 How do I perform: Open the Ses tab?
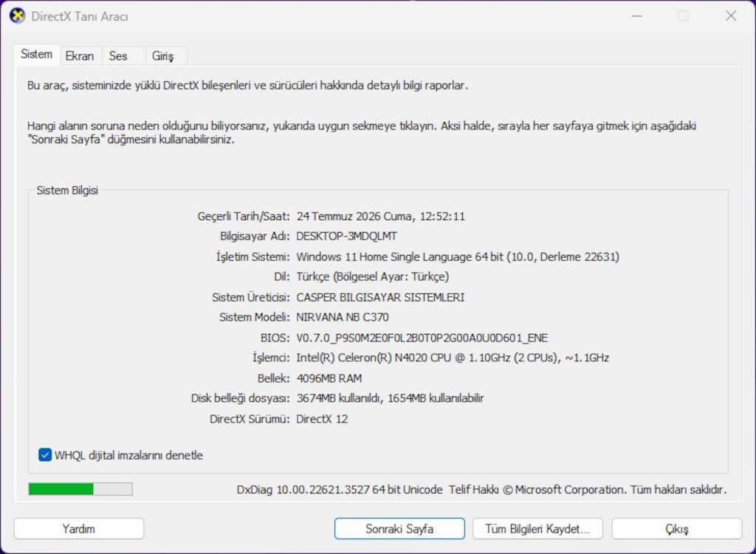coord(118,56)
